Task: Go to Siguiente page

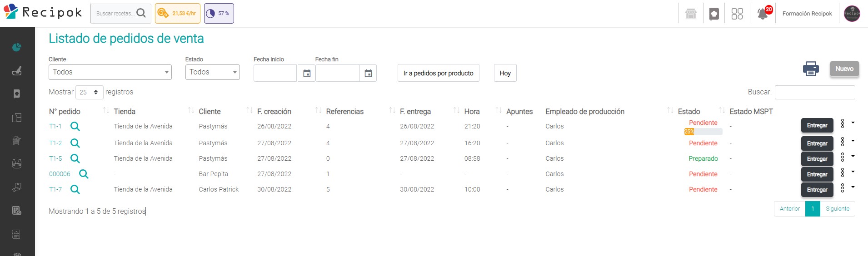Action: [x=838, y=209]
